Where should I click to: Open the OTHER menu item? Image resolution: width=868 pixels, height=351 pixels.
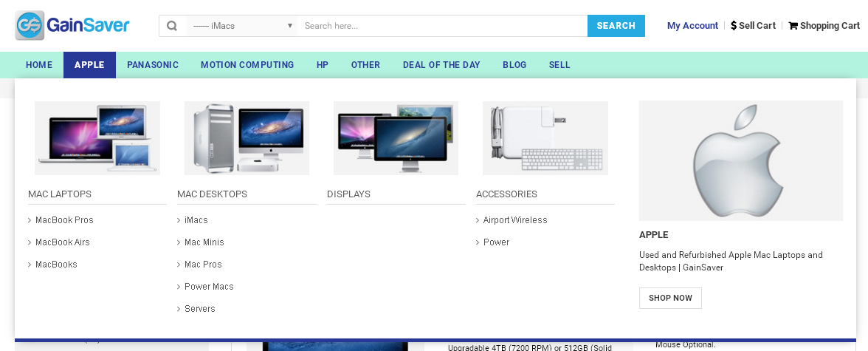[x=365, y=65]
